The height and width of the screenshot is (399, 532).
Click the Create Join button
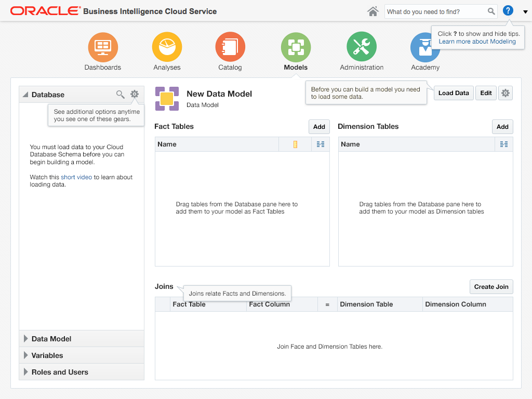click(x=491, y=287)
